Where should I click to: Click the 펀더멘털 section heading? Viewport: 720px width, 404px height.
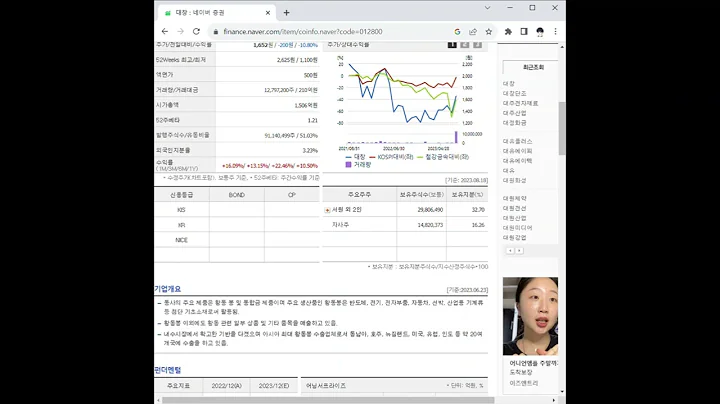point(168,370)
